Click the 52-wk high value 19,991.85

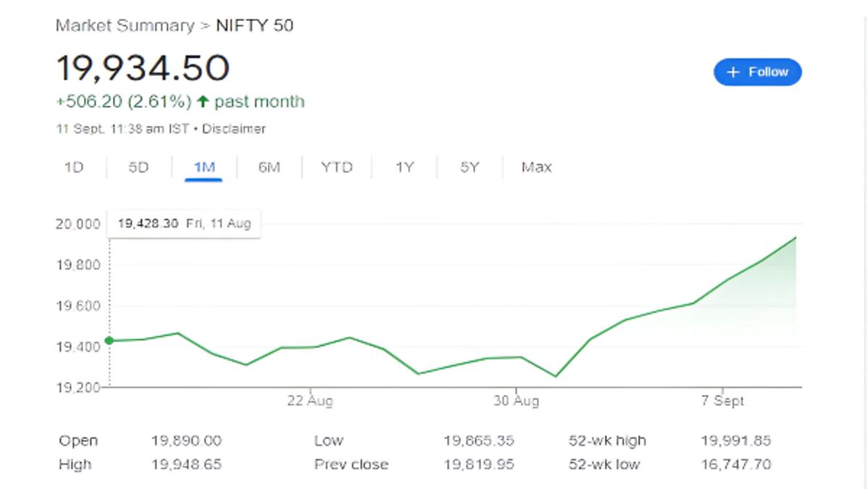pyautogui.click(x=735, y=440)
